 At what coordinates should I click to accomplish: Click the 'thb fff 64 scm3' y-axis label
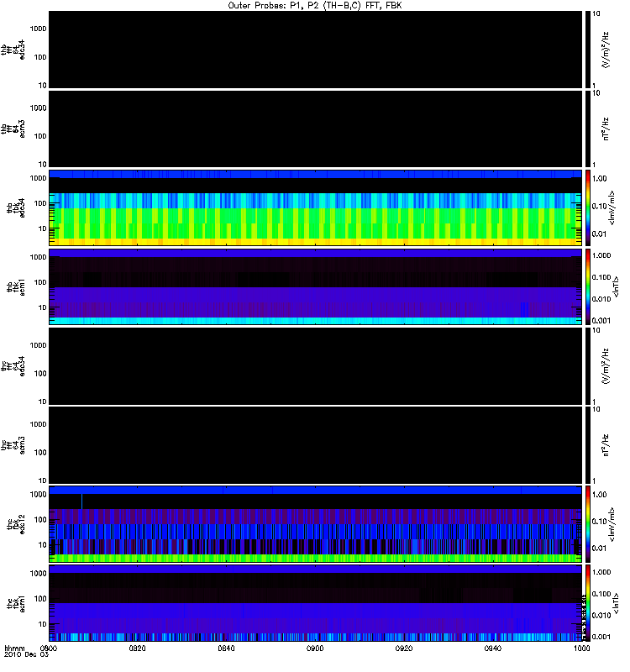tap(13, 129)
